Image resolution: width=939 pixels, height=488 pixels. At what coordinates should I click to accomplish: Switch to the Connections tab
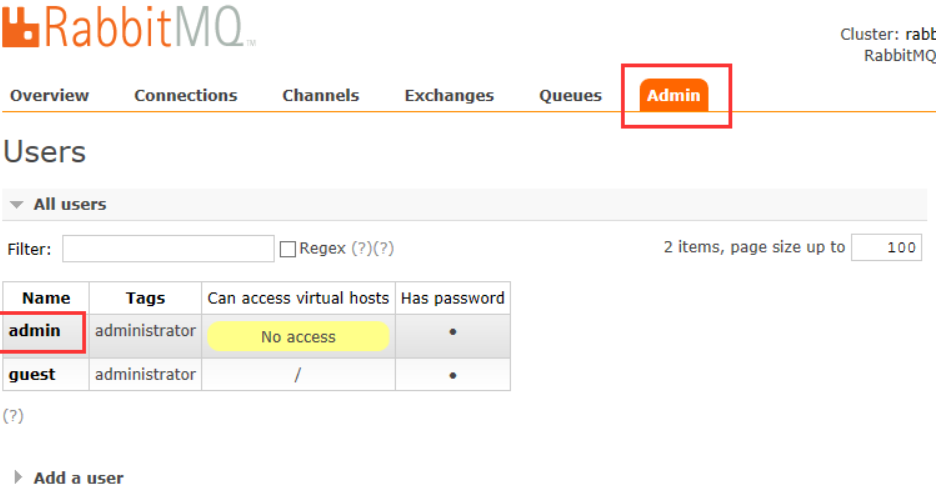coord(185,96)
